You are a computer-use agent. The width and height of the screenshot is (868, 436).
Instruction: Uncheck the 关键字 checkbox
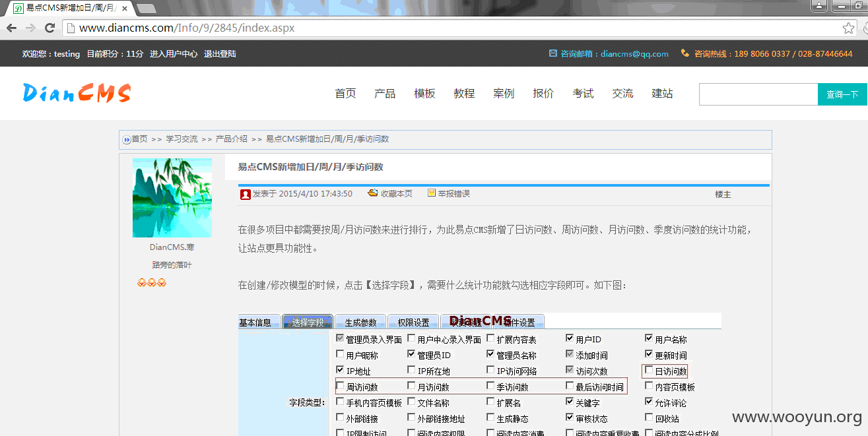570,402
